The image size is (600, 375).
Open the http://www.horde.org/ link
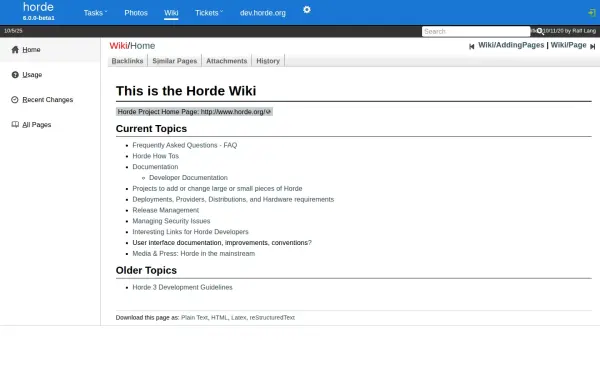pos(236,112)
